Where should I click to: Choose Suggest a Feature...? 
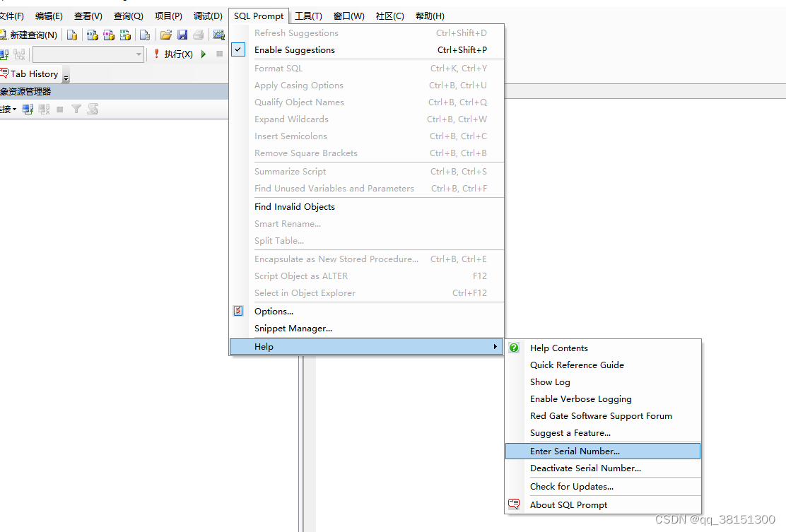click(x=570, y=433)
